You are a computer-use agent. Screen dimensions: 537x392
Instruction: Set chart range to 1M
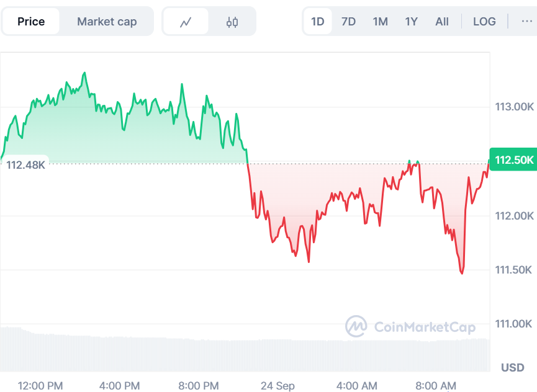click(380, 22)
